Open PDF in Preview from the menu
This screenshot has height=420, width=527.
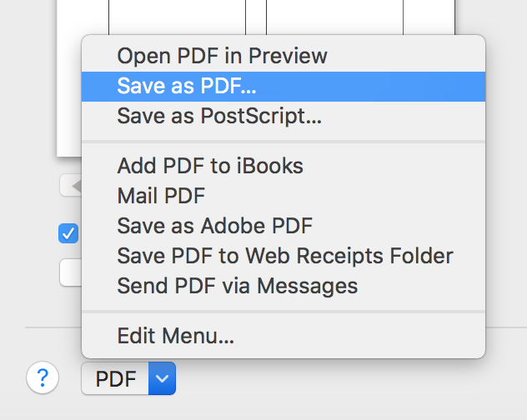(x=222, y=57)
